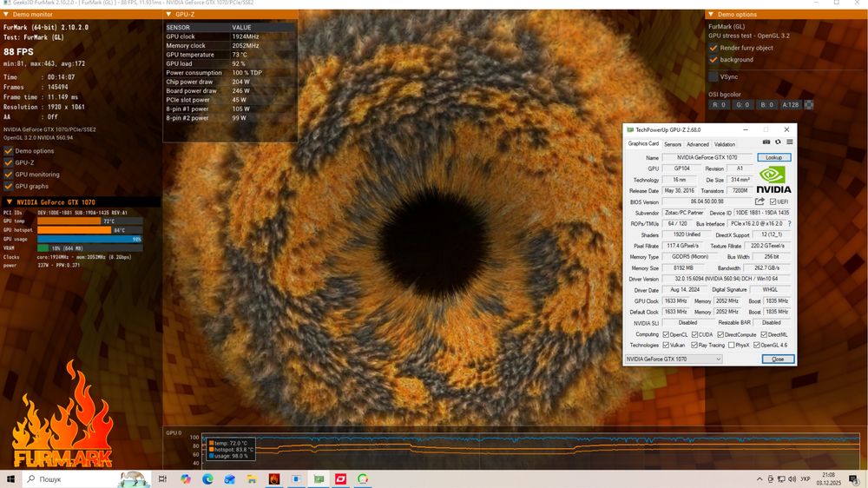The height and width of the screenshot is (488, 868).
Task: Click the search highlight bird image
Action: tap(133, 478)
